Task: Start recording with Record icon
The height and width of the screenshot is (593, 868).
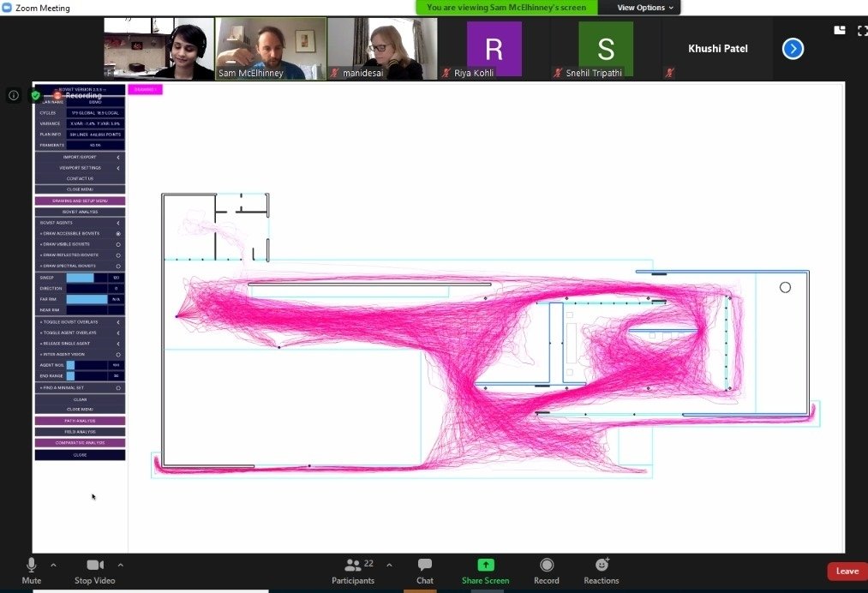Action: (x=547, y=565)
